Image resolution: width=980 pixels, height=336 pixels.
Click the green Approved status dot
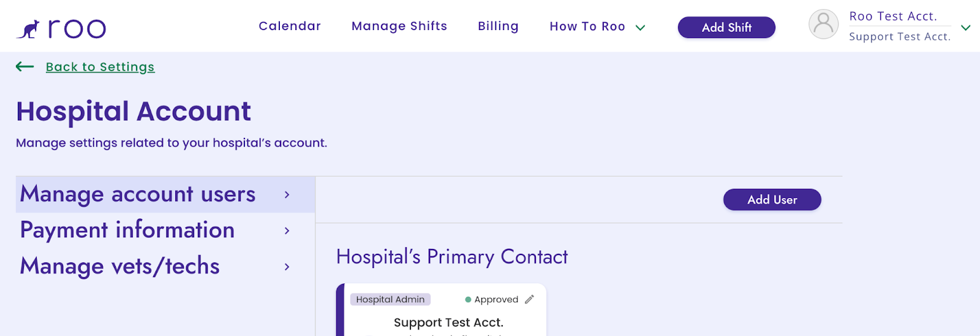coord(468,300)
